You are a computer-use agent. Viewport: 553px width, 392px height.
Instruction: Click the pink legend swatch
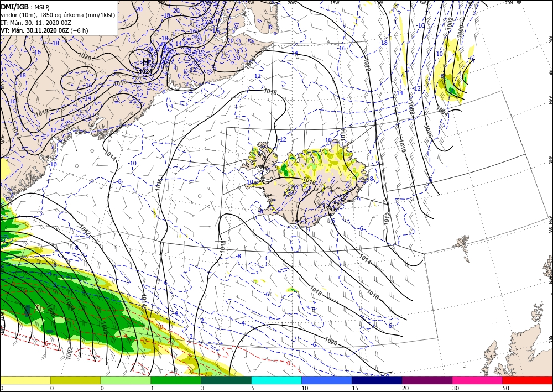click(478, 380)
